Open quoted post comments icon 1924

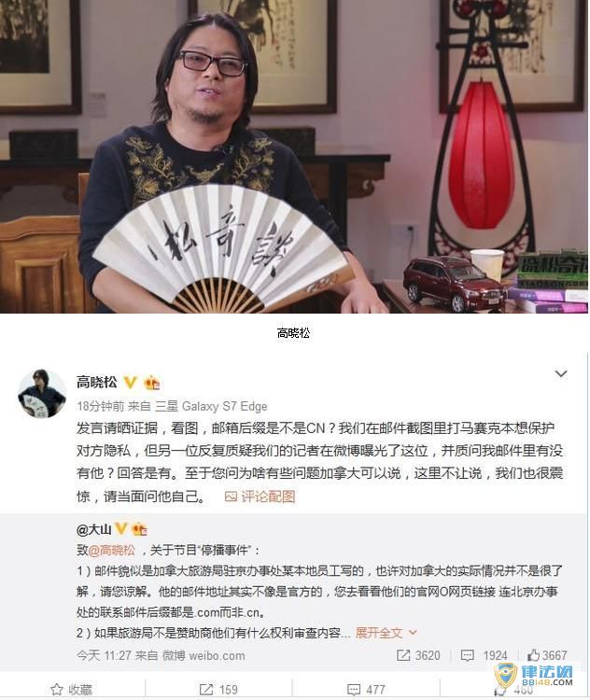pyautogui.click(x=484, y=655)
